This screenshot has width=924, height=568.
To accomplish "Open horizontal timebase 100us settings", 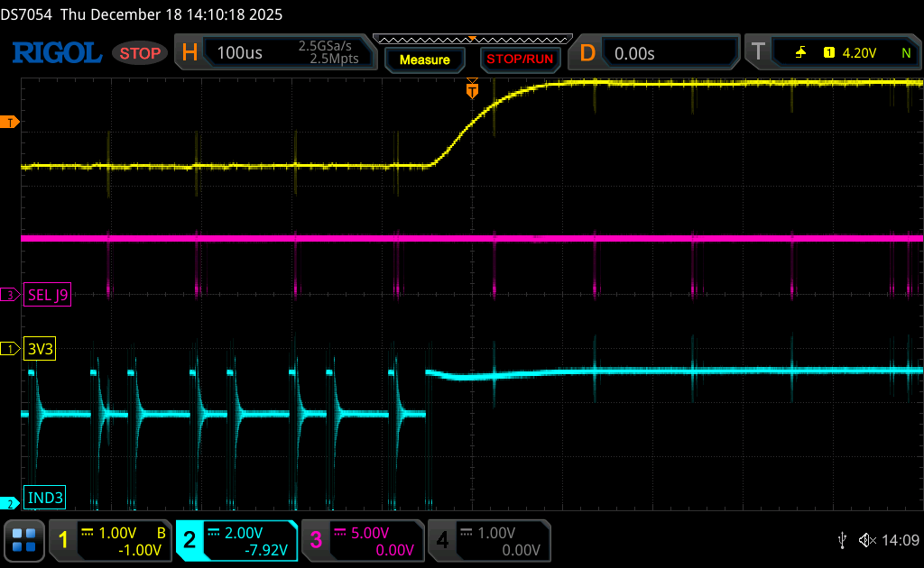I will pyautogui.click(x=276, y=52).
